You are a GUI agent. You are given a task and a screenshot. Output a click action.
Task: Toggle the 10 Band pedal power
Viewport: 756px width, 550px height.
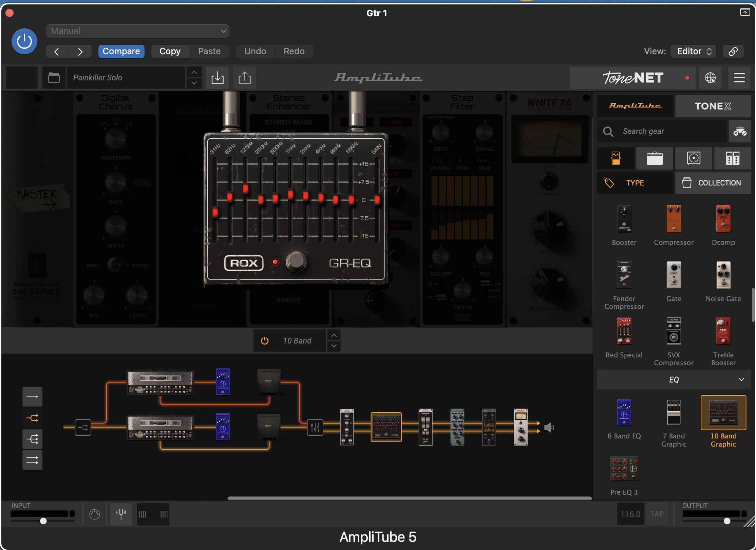click(265, 340)
